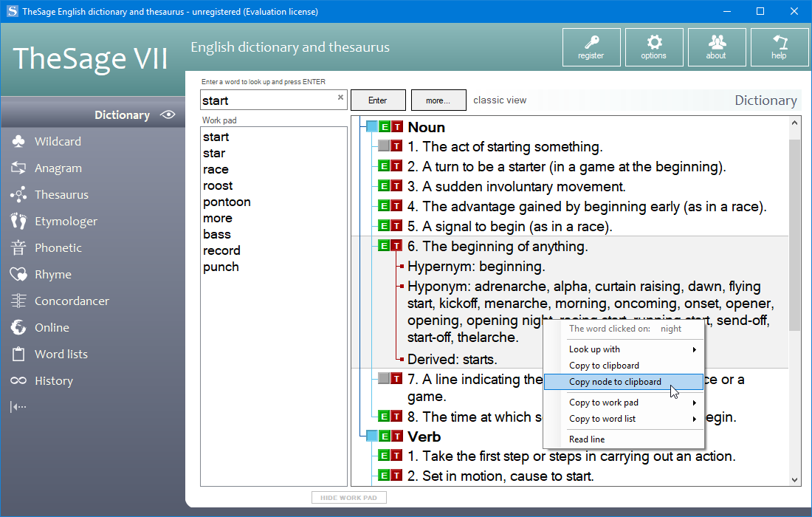Open the Anagram tool
The height and width of the screenshot is (517, 812).
coord(58,168)
